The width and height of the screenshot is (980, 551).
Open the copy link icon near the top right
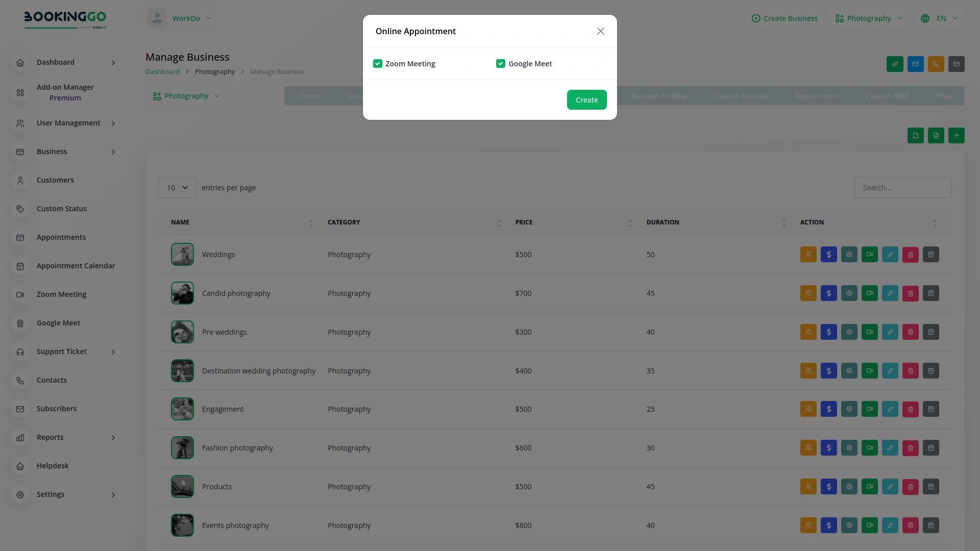coord(895,64)
